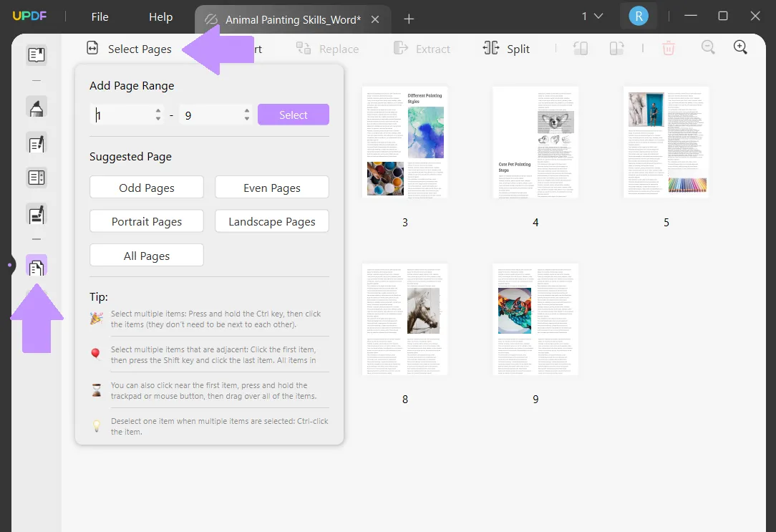Viewport: 776px width, 532px height.
Task: Zoom in the page thumbnails
Action: (x=740, y=47)
